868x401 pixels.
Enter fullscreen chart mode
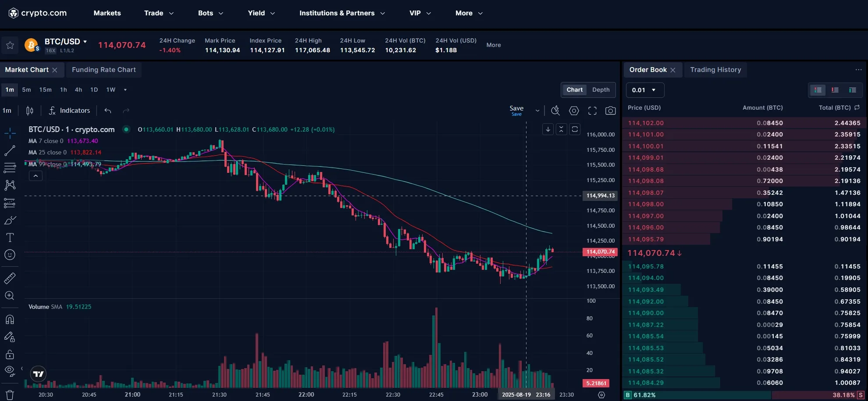pos(592,111)
